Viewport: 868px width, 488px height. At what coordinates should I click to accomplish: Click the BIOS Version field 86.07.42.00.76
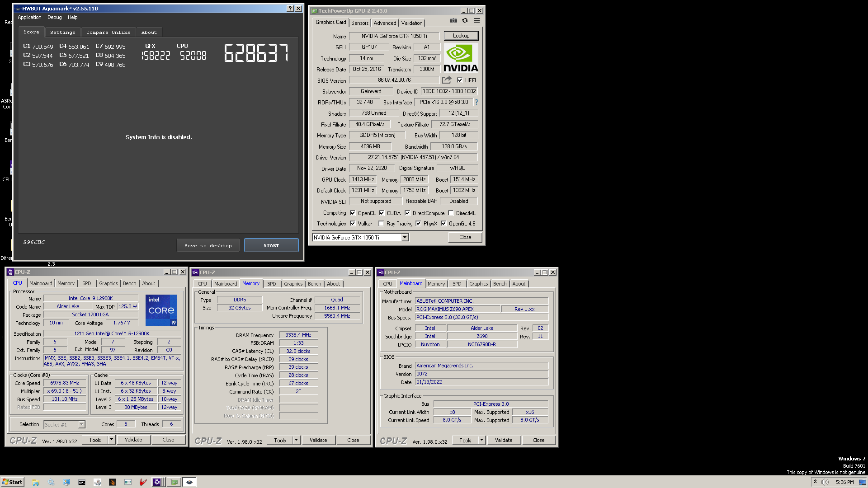point(394,80)
